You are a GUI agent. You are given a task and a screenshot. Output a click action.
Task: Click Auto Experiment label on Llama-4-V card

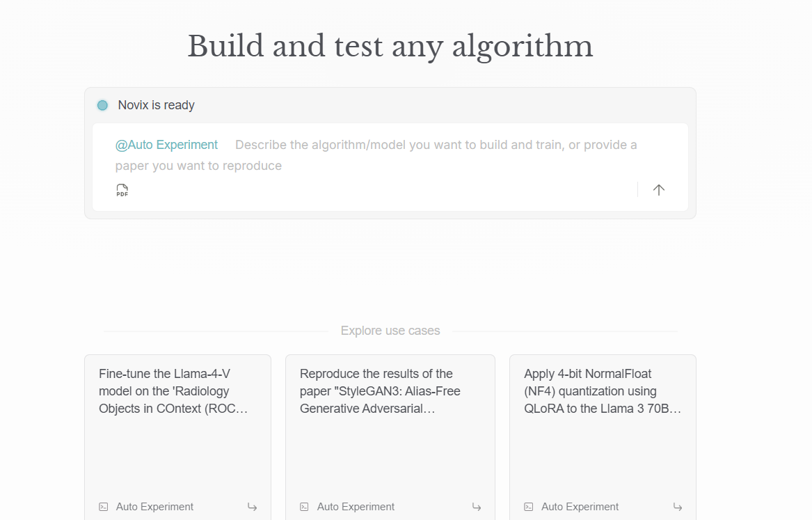point(154,507)
